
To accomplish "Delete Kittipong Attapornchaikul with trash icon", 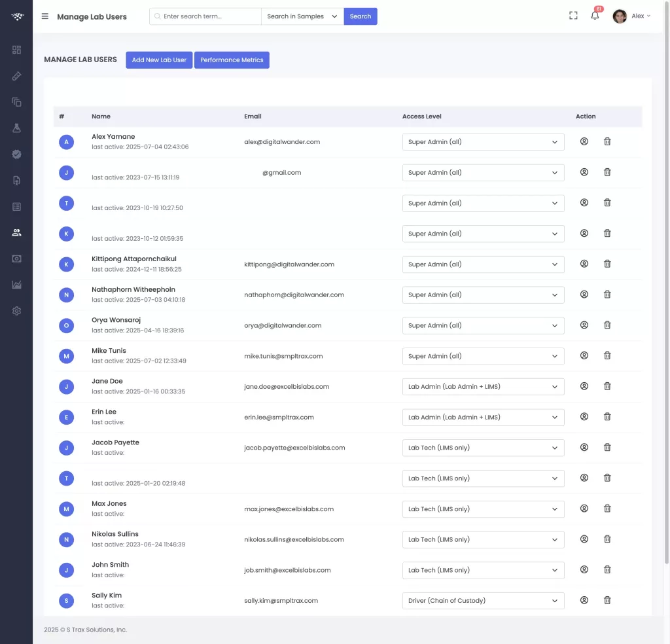I will point(607,264).
